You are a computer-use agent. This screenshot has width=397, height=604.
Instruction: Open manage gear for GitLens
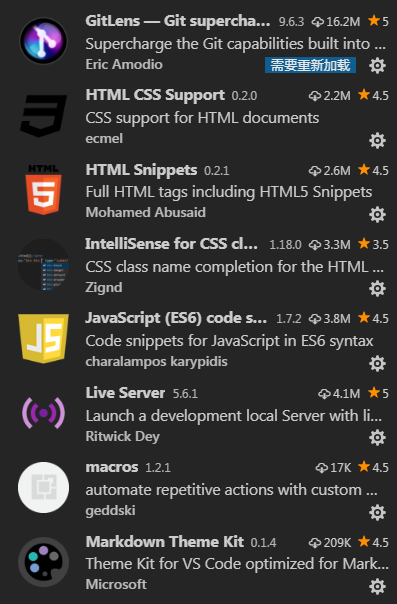pos(377,65)
